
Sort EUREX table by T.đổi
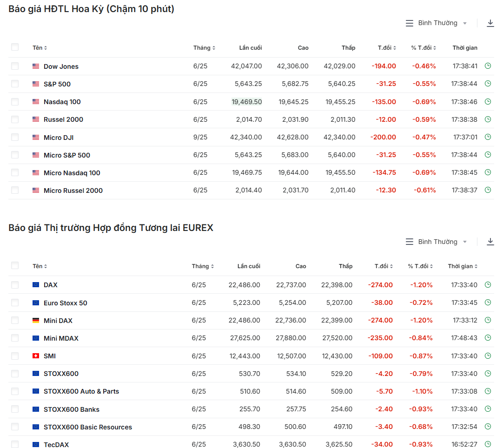[x=384, y=266]
